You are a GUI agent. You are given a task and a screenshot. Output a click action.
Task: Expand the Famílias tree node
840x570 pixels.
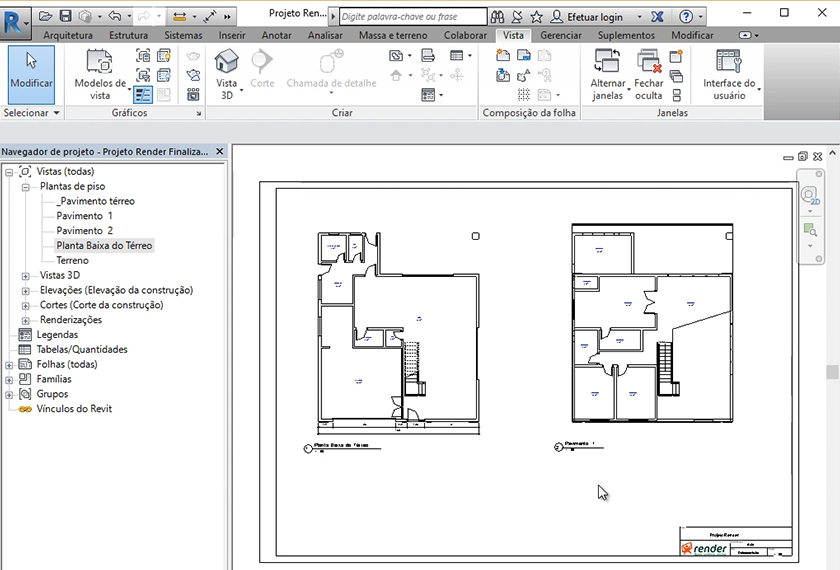coord(10,380)
